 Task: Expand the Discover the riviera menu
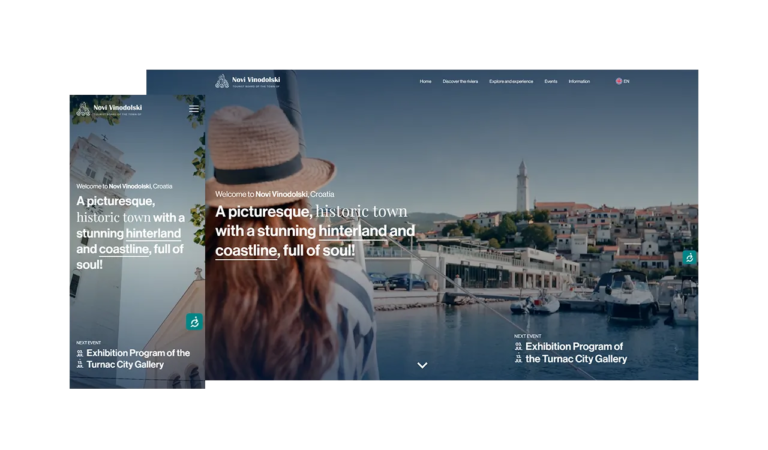pyautogui.click(x=460, y=81)
